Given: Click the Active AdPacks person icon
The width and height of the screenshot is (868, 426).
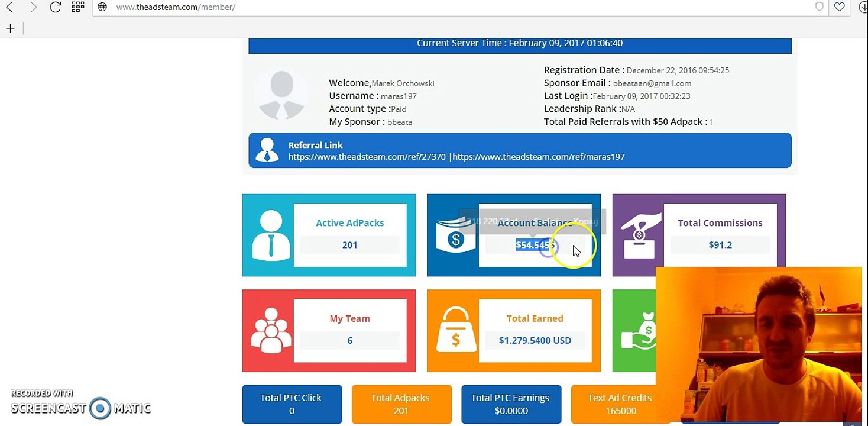Looking at the screenshot, I should [x=271, y=235].
